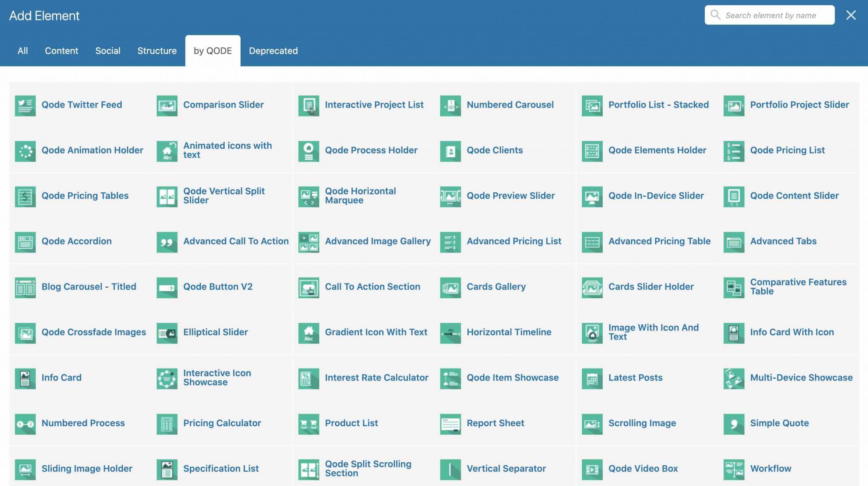Insert the Pricing Calculator element
Screen dimensions: 868x486
(x=222, y=423)
